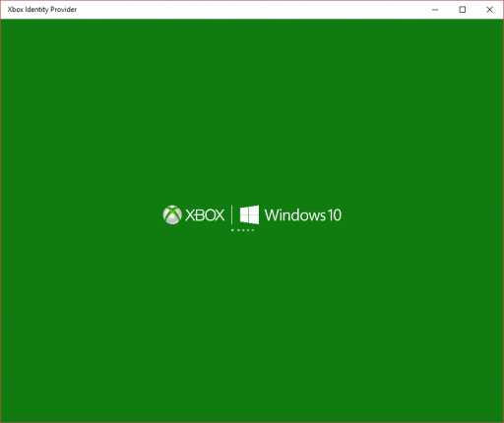Click the Windows flag logo
The height and width of the screenshot is (423, 504).
click(x=249, y=214)
